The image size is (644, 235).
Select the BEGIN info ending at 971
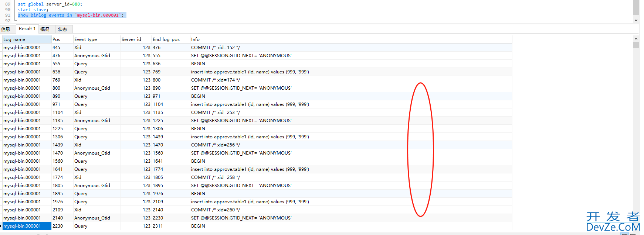click(351, 96)
